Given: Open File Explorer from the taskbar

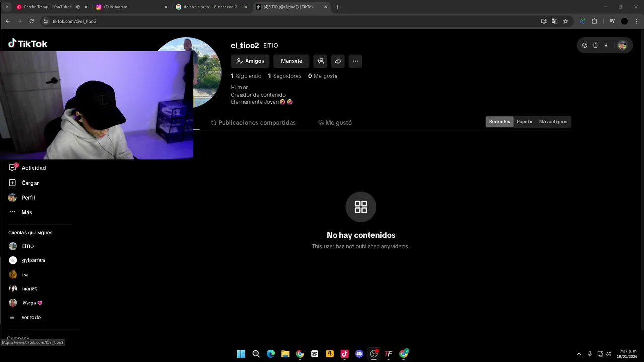Looking at the screenshot, I should [x=285, y=354].
